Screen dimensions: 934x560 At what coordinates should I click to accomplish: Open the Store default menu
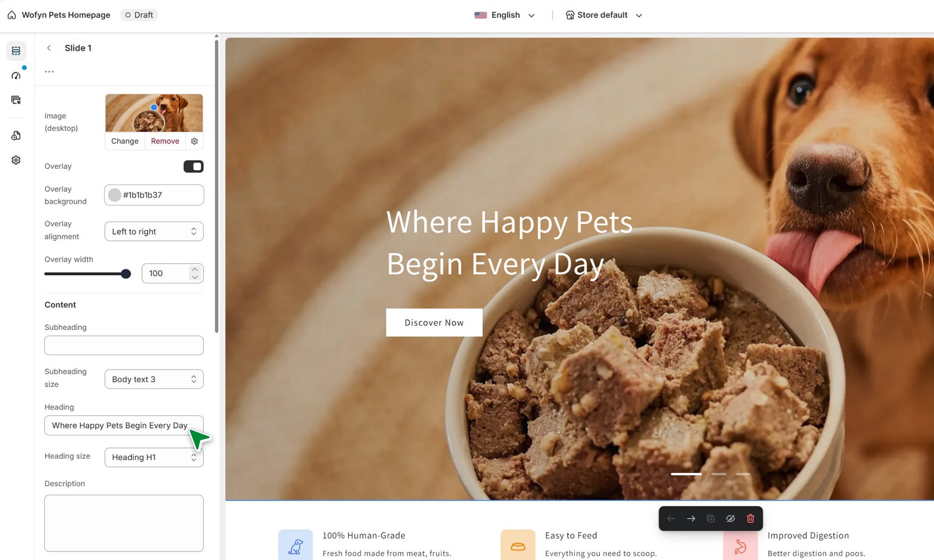(604, 15)
